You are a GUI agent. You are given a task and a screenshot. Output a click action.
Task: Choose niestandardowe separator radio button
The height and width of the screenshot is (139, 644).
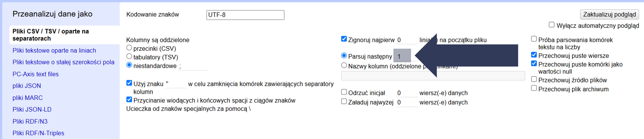[x=129, y=65]
